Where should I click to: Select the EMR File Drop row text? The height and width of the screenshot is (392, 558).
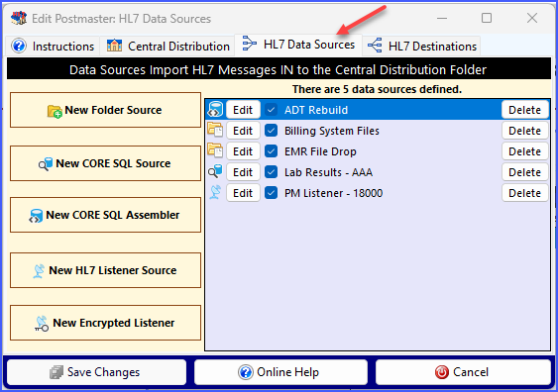pos(320,151)
